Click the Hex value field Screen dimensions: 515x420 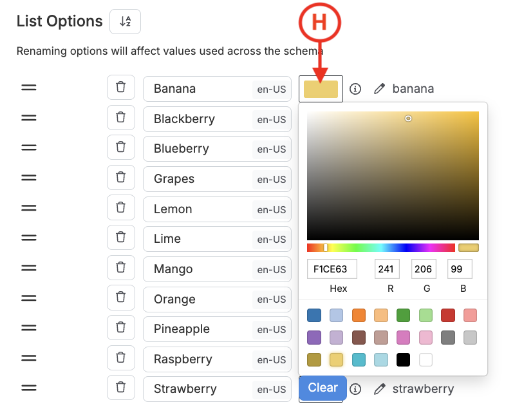click(x=332, y=269)
